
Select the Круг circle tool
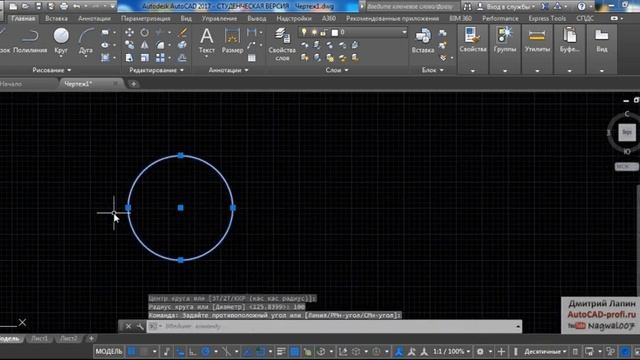point(61,41)
